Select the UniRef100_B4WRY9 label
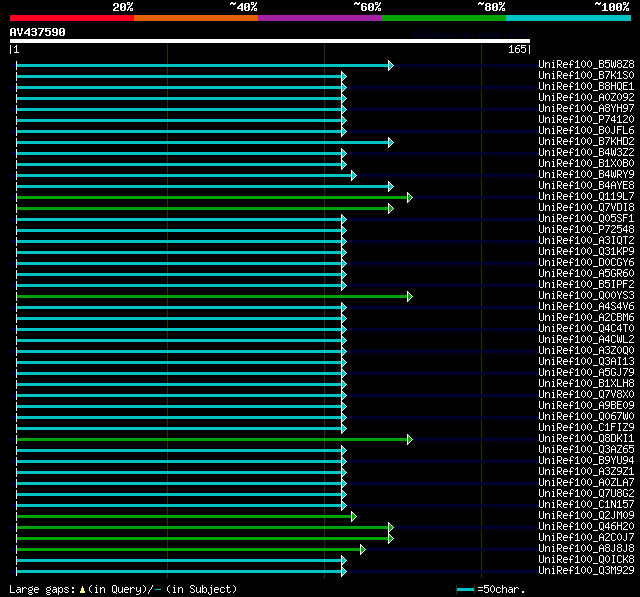 [586, 175]
